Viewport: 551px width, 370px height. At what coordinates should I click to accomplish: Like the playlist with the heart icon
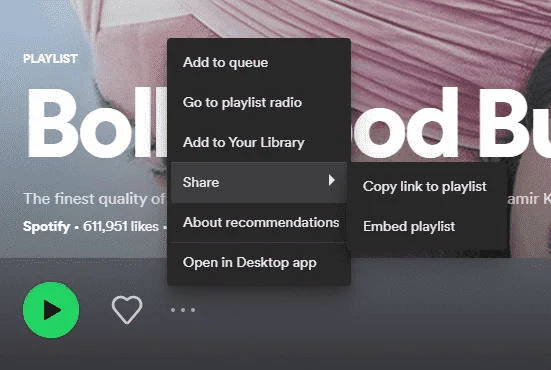point(127,309)
